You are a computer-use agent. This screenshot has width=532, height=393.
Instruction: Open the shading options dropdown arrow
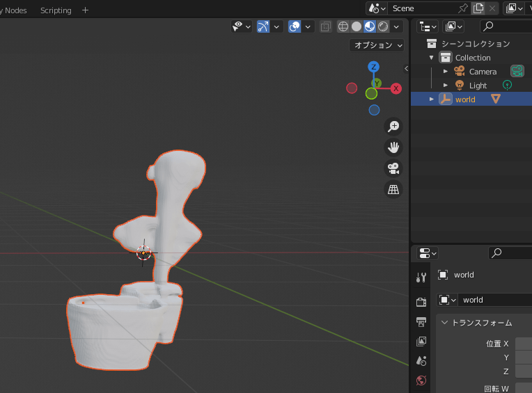(x=396, y=26)
